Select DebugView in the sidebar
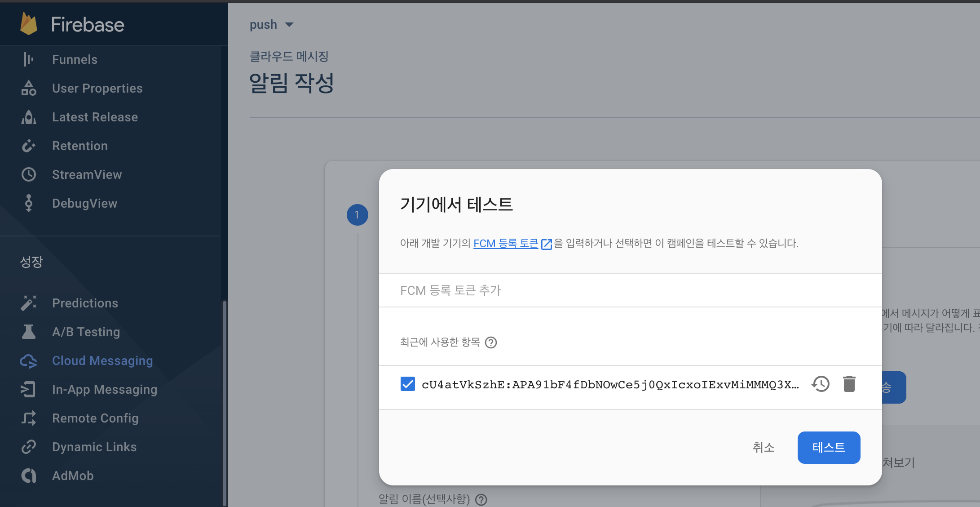The image size is (980, 507). [x=84, y=203]
